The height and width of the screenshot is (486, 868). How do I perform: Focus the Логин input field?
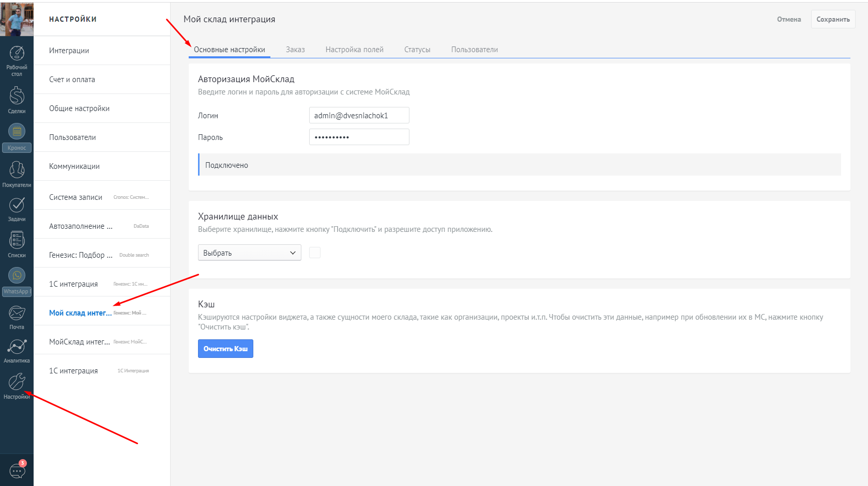coord(359,115)
